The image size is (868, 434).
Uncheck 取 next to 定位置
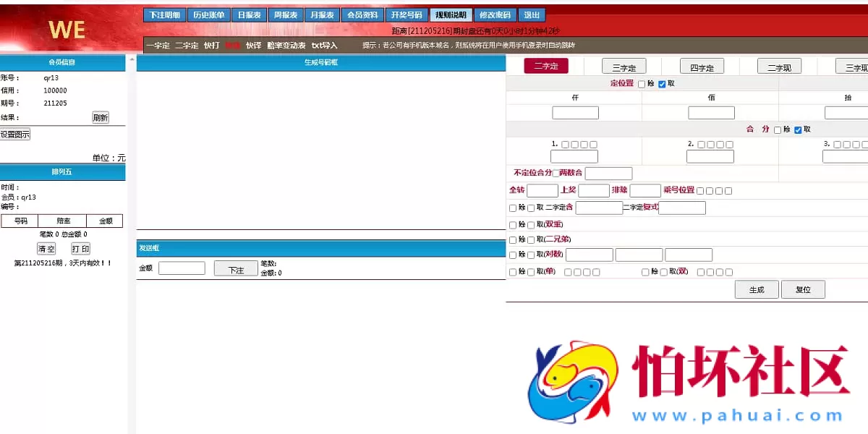662,83
